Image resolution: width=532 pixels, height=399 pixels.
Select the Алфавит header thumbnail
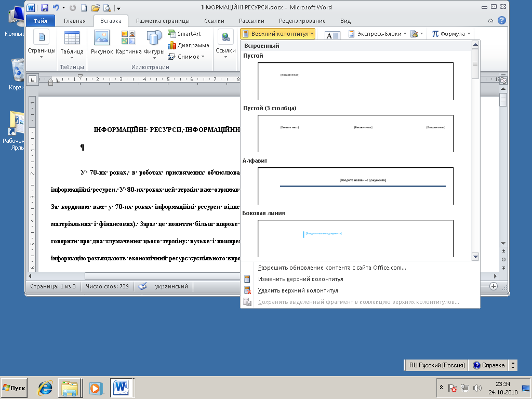tap(355, 186)
